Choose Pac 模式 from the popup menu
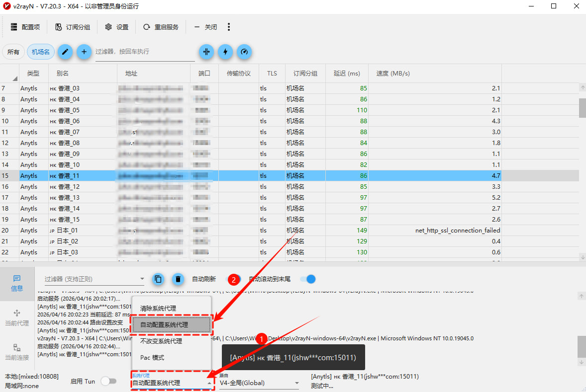 click(172, 358)
